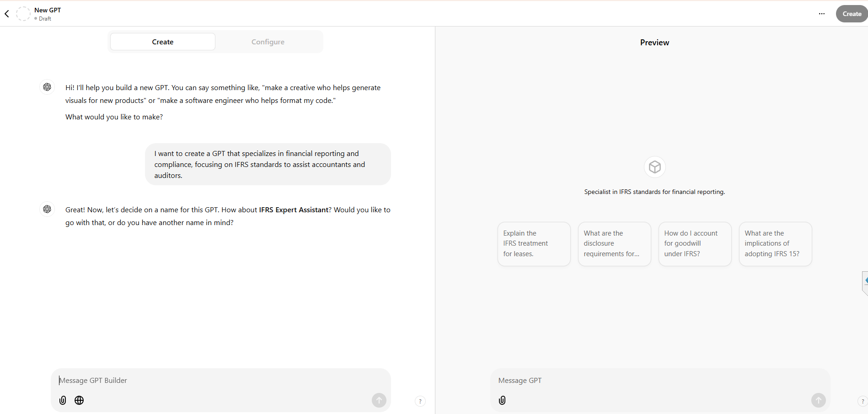The image size is (868, 414).
Task: Click the back arrow icon
Action: 7,14
